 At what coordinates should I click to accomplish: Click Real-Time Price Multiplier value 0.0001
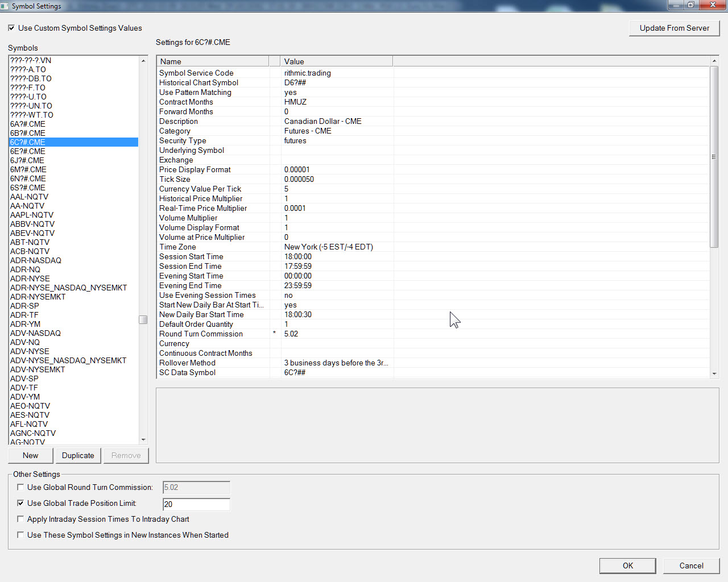point(295,208)
